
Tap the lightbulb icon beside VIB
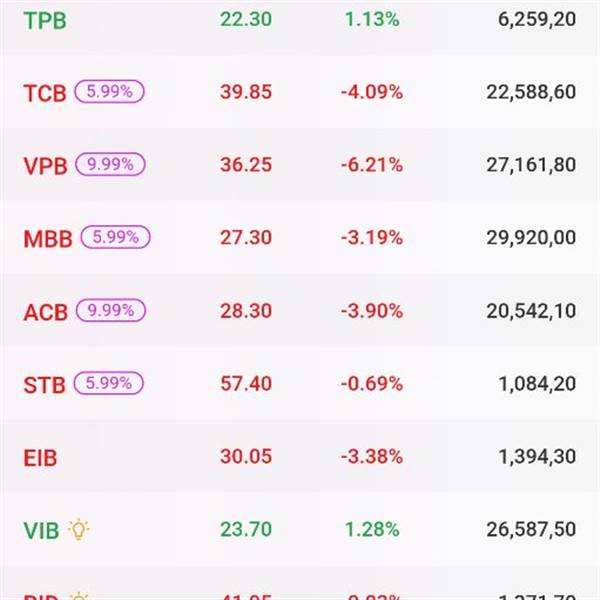coord(78,529)
